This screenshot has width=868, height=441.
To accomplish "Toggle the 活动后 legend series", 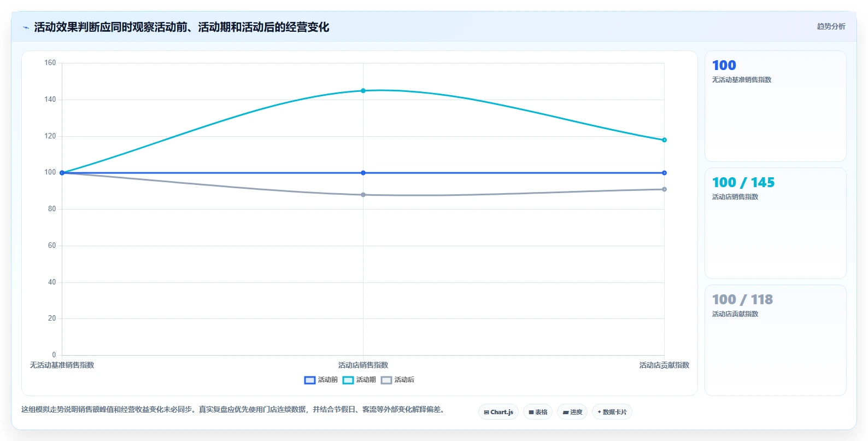I will click(x=397, y=380).
